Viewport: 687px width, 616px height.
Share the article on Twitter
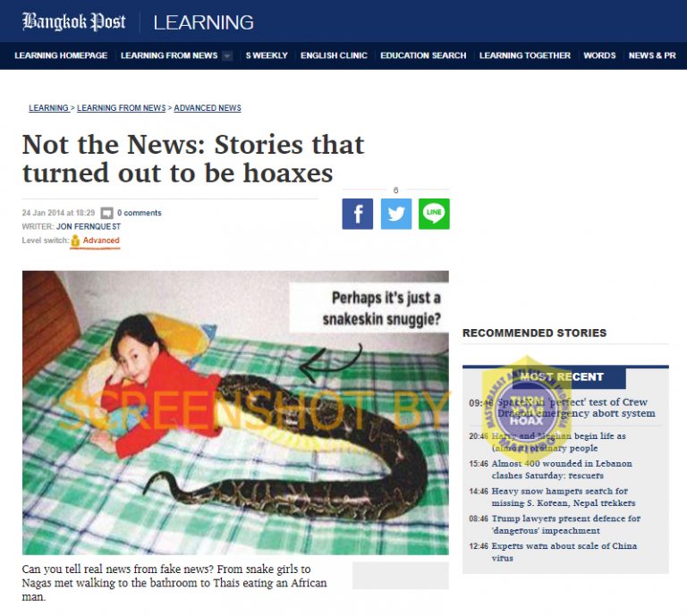coord(396,214)
